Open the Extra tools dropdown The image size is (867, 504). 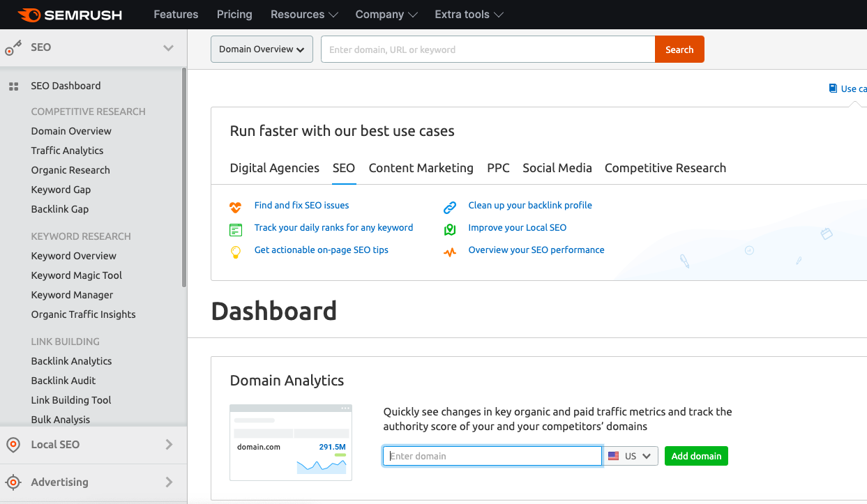point(469,14)
